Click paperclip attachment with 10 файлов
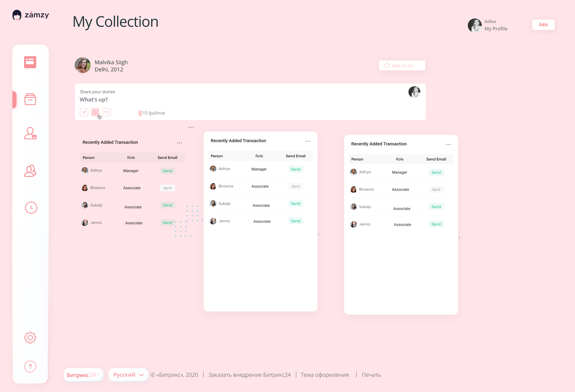 152,113
